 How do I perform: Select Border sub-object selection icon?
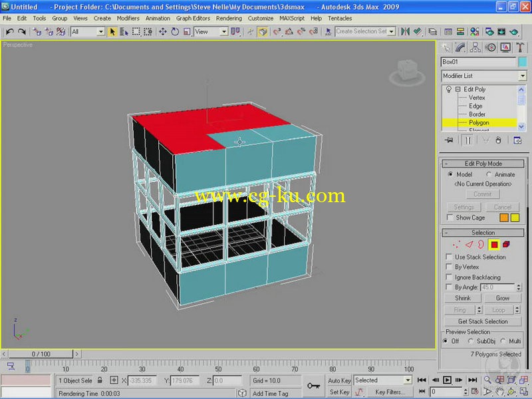(481, 245)
